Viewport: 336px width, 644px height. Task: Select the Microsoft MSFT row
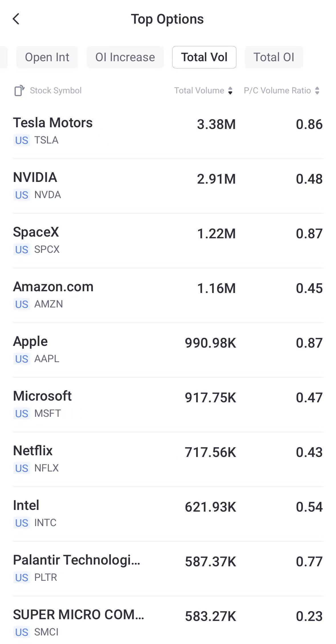point(168,405)
